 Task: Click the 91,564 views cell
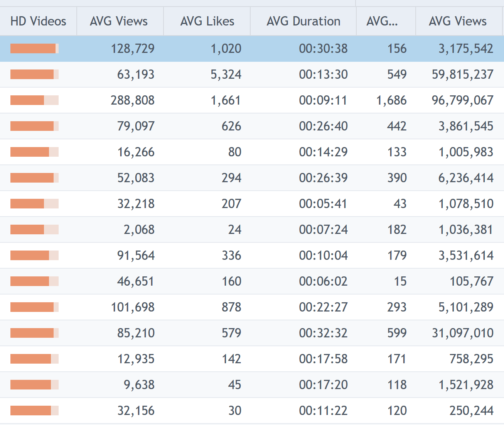click(x=136, y=256)
